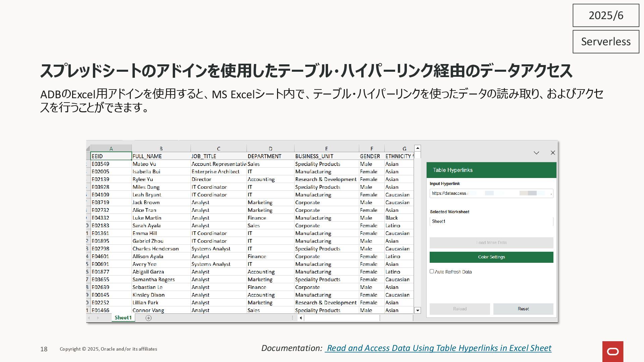Image resolution: width=644 pixels, height=362 pixels.
Task: Close the Table Hyperlinks task pane
Action: click(x=553, y=153)
